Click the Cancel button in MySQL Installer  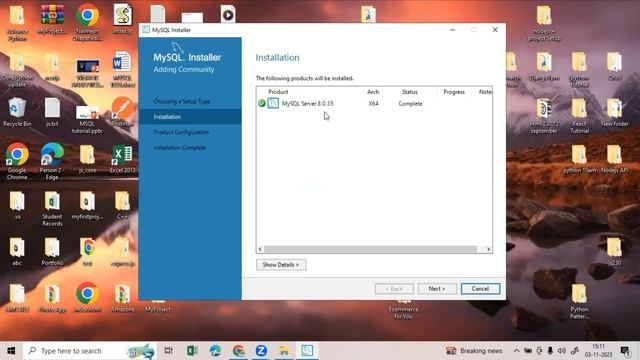pos(480,289)
